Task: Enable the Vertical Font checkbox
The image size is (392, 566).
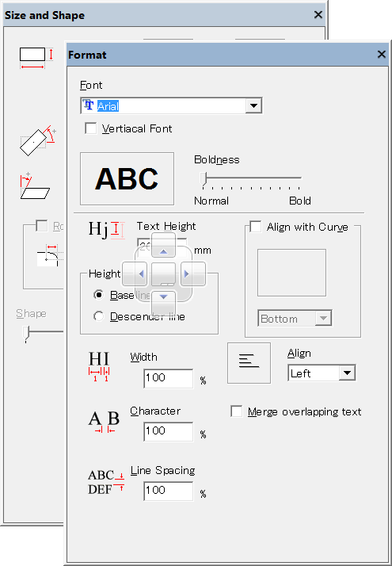Action: (91, 128)
